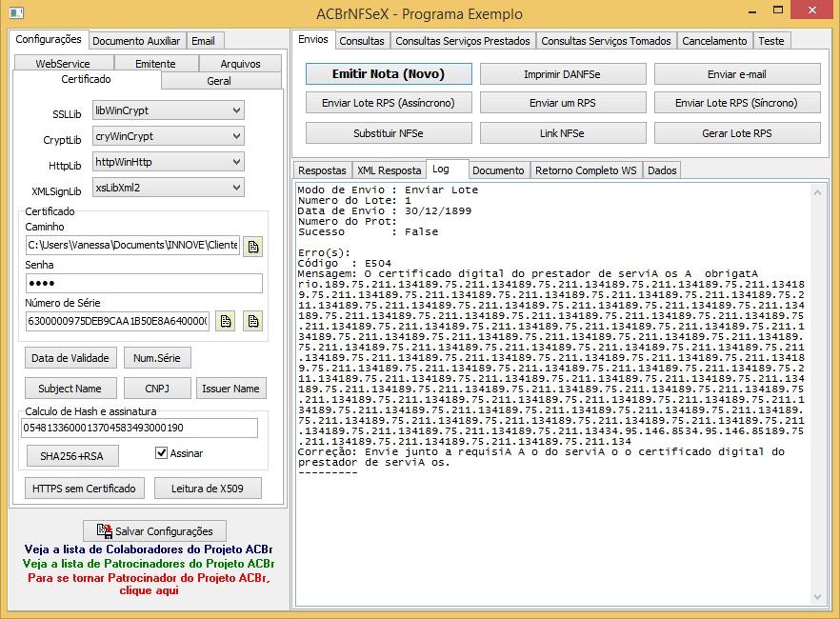The width and height of the screenshot is (840, 619).
Task: Click the Subject Name button
Action: pos(70,389)
